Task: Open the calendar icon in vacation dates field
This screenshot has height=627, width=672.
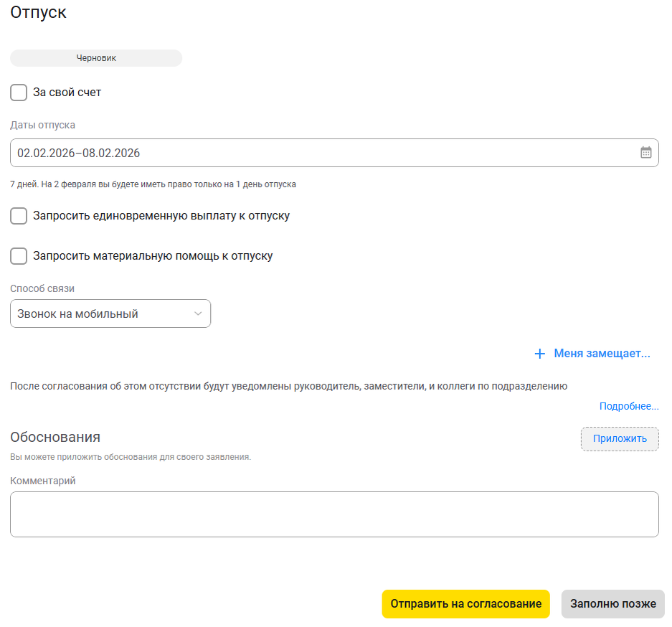Action: [646, 152]
